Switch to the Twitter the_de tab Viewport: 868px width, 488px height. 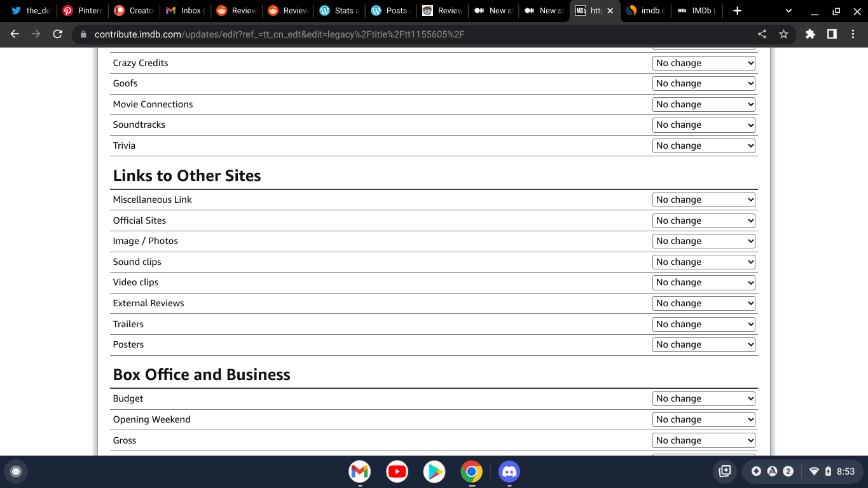[x=31, y=11]
